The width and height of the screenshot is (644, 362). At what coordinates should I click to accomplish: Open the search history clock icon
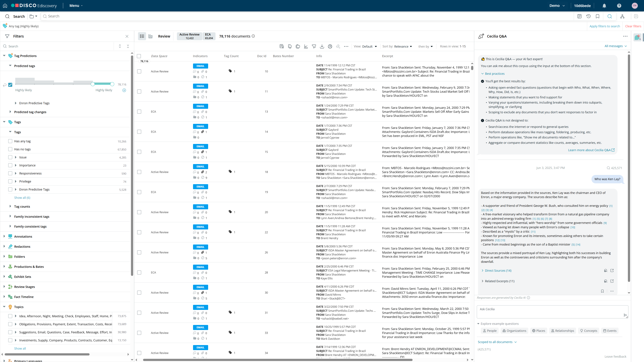[588, 16]
